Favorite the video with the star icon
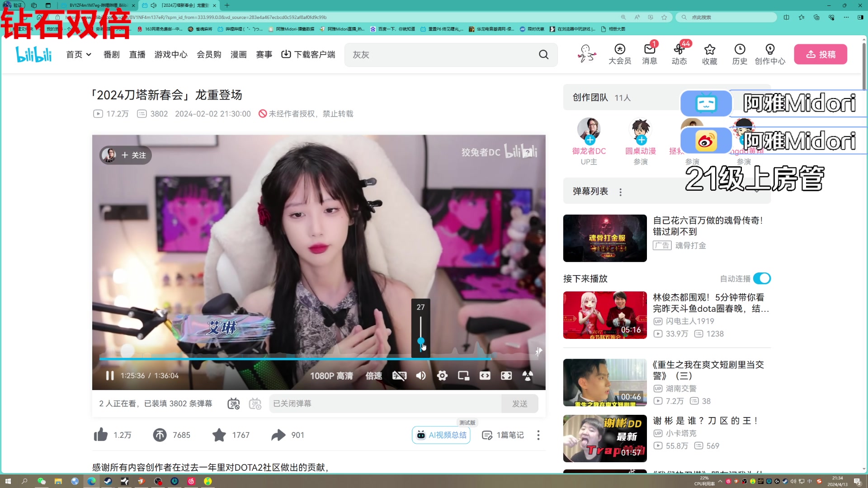Image resolution: width=868 pixels, height=488 pixels. click(x=219, y=435)
